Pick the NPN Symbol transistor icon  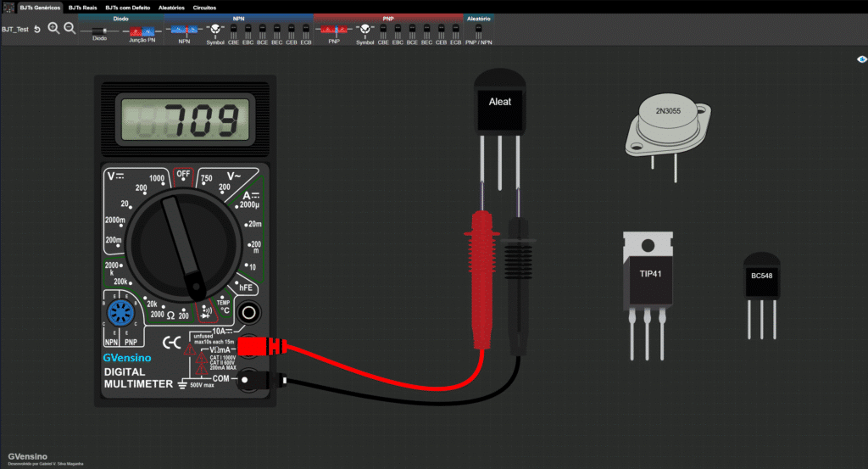(215, 31)
